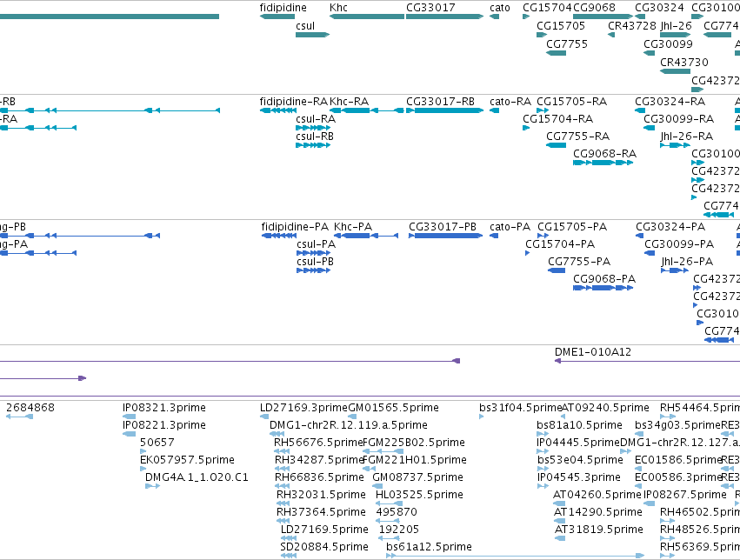This screenshot has width=740, height=560.
Task: Click AT04260.5prime EST label
Action: [597, 495]
